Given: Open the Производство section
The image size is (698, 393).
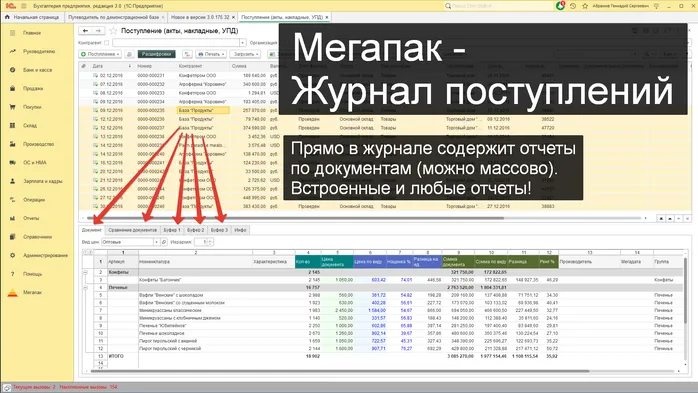Looking at the screenshot, I should [38, 144].
